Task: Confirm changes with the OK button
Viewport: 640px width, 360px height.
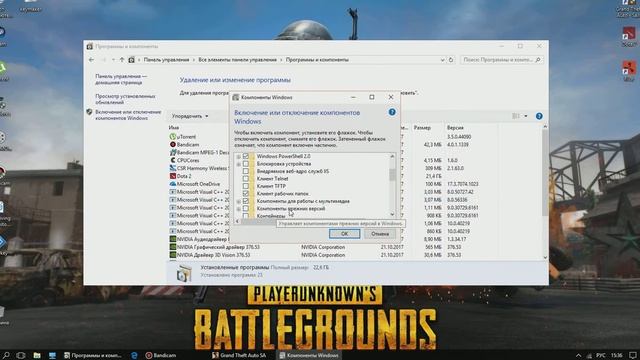Action: (x=344, y=234)
